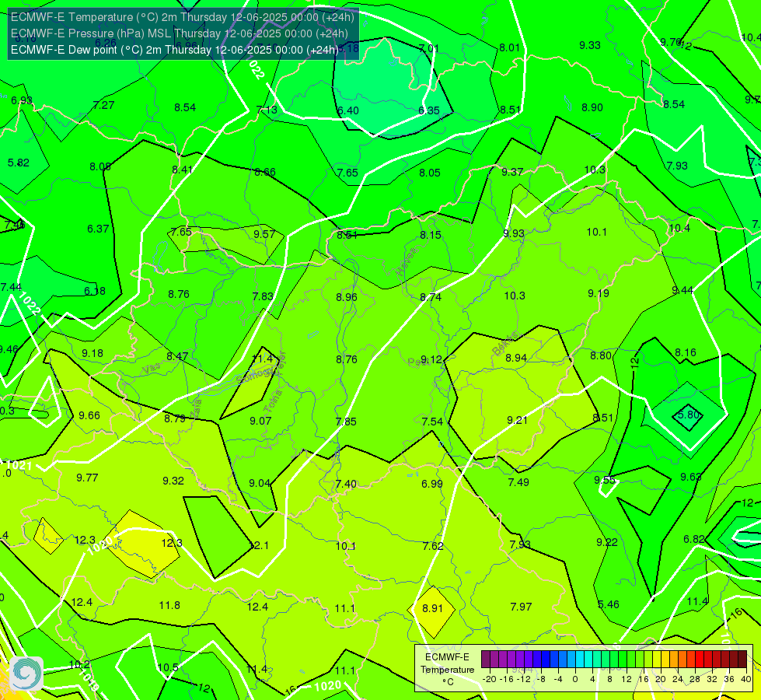Screen dimensions: 761x700
Task: Click the Békés county label
Action: pos(504,344)
